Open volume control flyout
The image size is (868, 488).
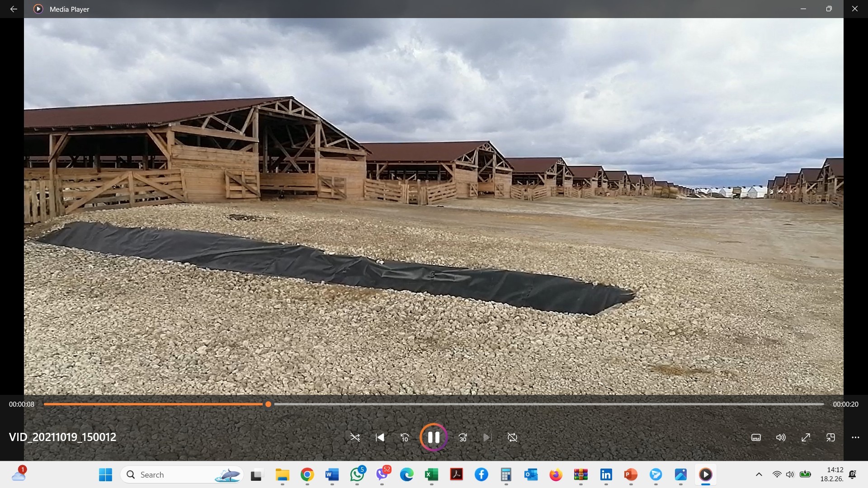tap(781, 437)
